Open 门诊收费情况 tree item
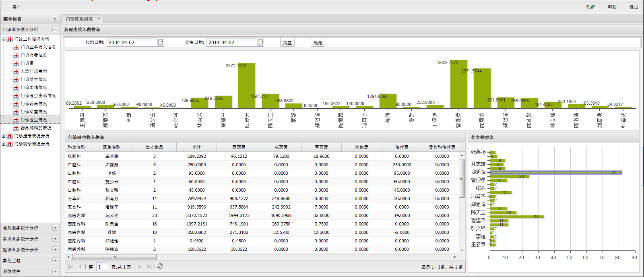 click(34, 55)
